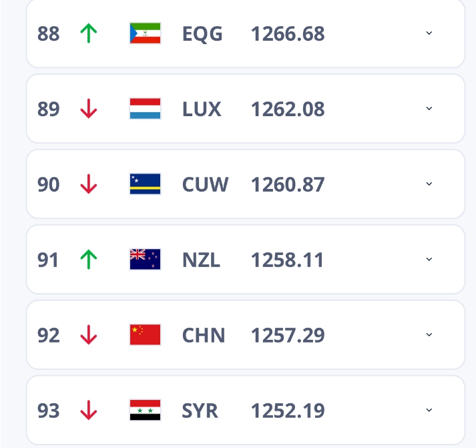Click green up arrow beside NZL
Image resolution: width=476 pixels, height=448 pixels.
88,260
